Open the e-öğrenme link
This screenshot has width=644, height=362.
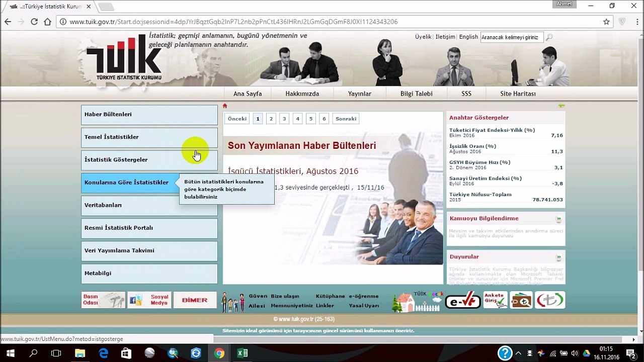coord(363,296)
